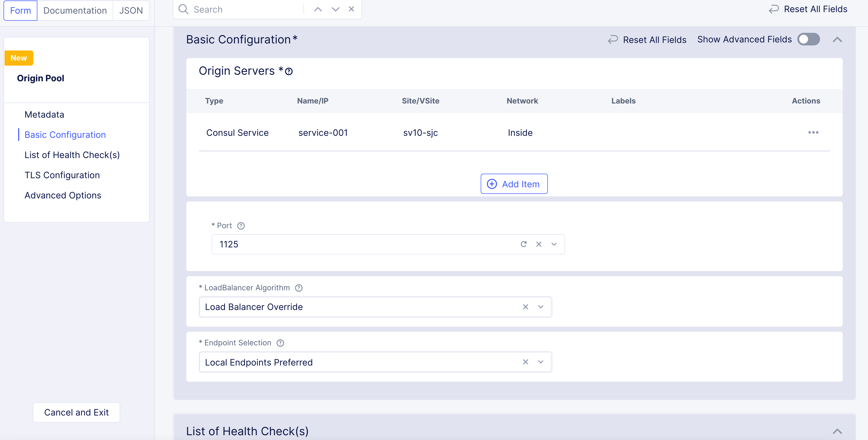
Task: Click the Endpoint Selection help icon
Action: point(280,343)
